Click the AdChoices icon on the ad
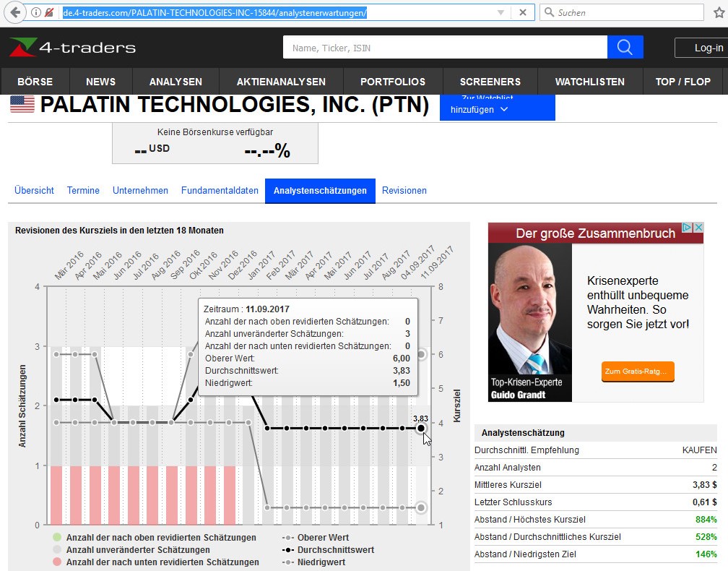The image size is (728, 571). pyautogui.click(x=687, y=227)
